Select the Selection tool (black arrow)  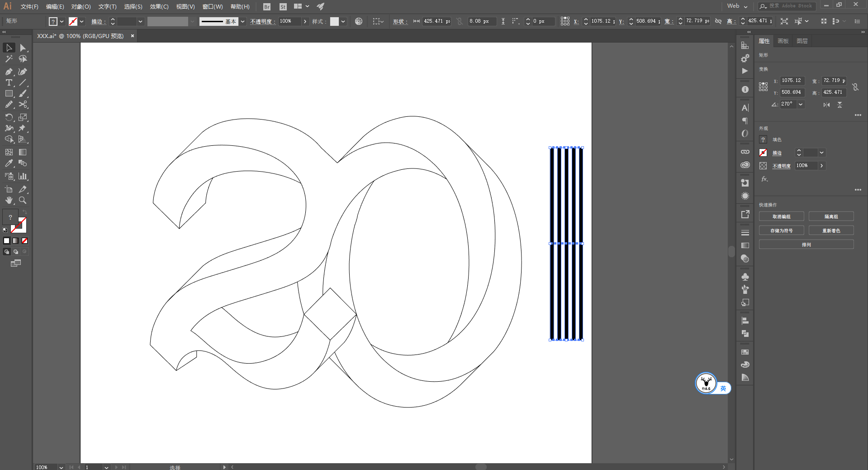pyautogui.click(x=9, y=48)
